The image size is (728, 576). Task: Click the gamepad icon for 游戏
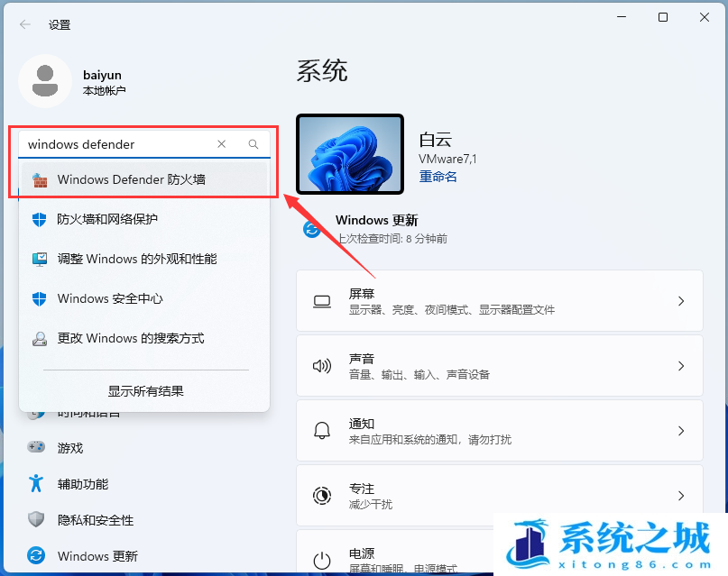(36, 447)
